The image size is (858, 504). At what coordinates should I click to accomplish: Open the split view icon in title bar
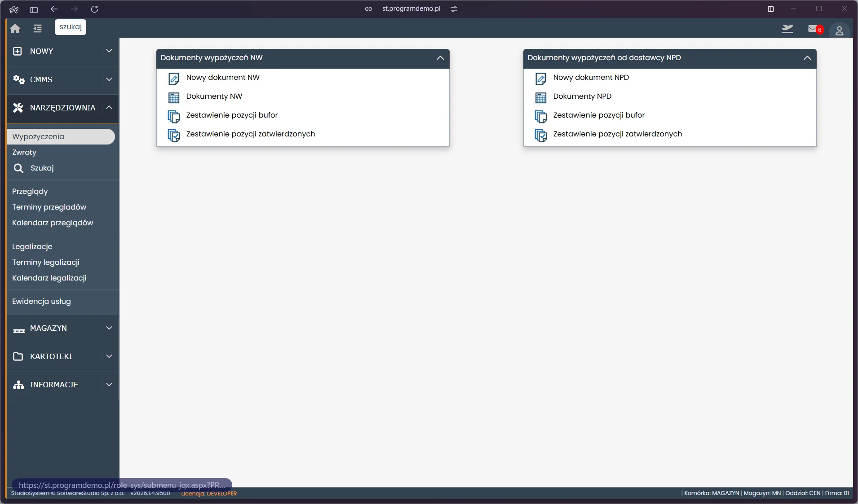771,9
